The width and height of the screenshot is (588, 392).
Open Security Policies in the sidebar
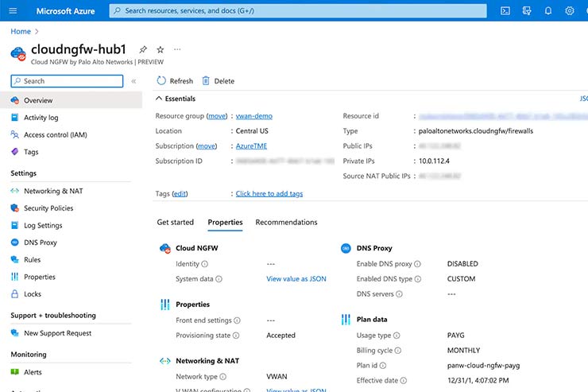pos(48,208)
